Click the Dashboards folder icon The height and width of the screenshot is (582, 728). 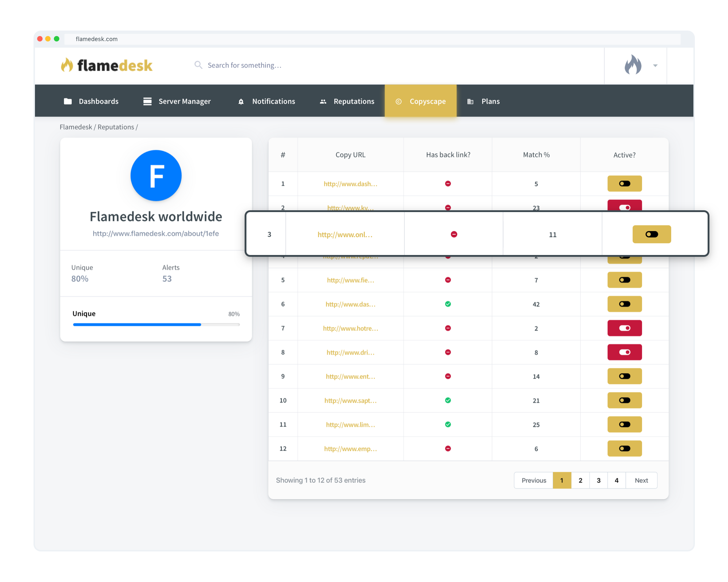click(x=68, y=101)
